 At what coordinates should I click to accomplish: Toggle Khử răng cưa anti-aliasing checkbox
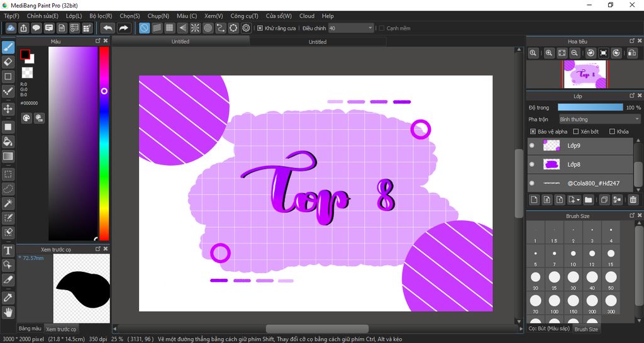point(260,28)
